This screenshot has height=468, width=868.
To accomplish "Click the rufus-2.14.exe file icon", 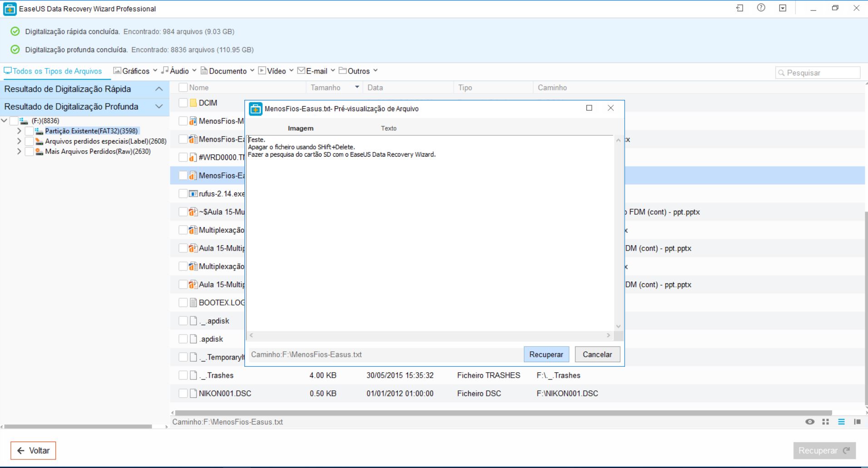I will point(193,194).
